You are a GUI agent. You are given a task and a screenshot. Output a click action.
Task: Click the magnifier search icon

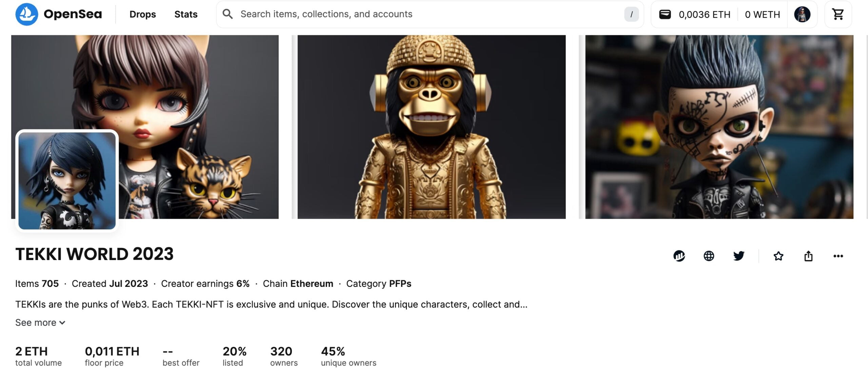tap(228, 14)
